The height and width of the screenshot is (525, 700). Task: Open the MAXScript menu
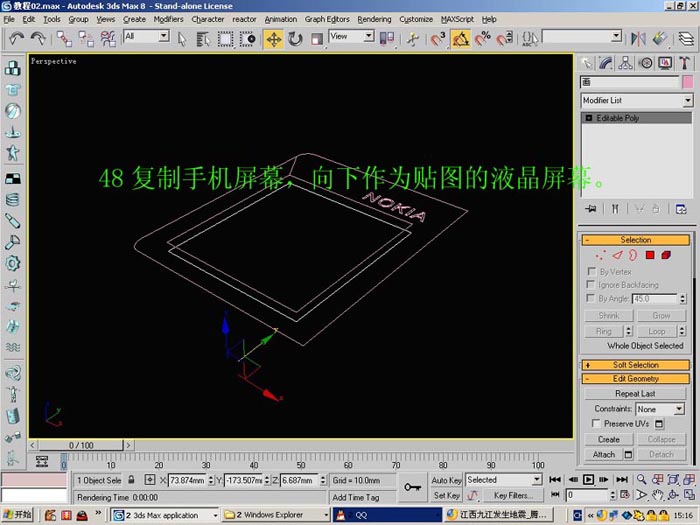click(457, 19)
